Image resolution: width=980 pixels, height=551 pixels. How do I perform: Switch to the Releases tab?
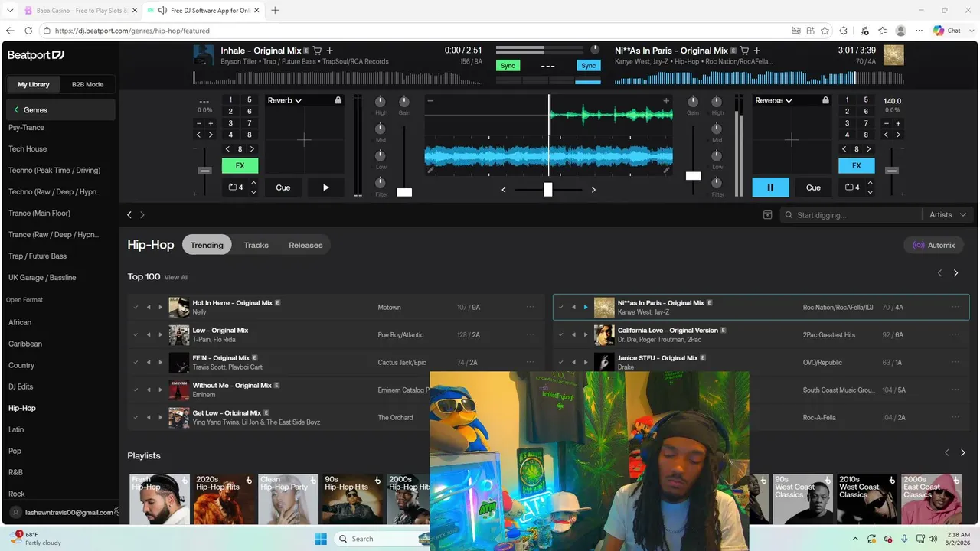point(305,245)
